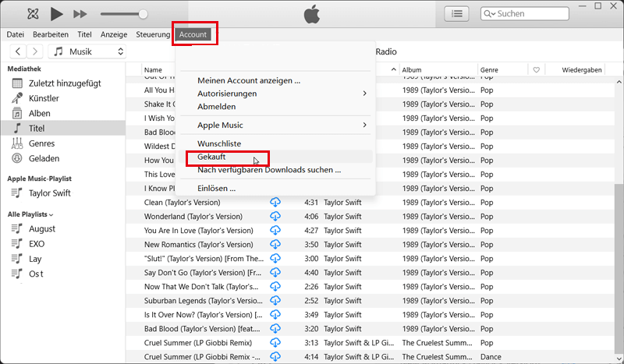
Task: Sort by the heart favorites column header
Action: point(536,70)
